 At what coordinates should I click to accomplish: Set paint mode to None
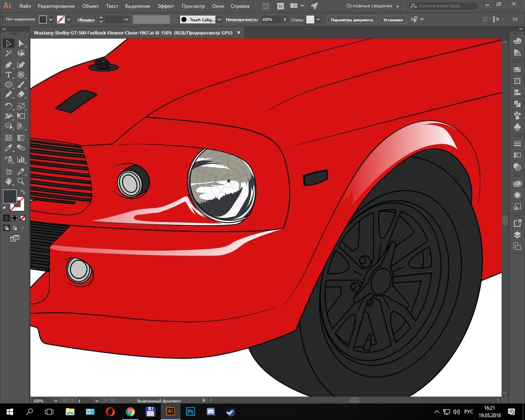coord(22,217)
